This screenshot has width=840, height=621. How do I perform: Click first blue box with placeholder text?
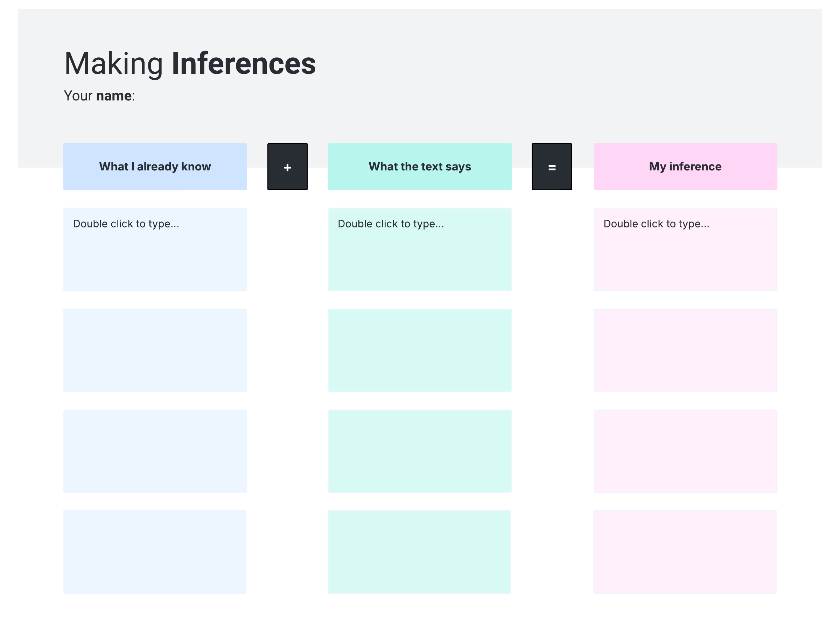pyautogui.click(x=155, y=249)
